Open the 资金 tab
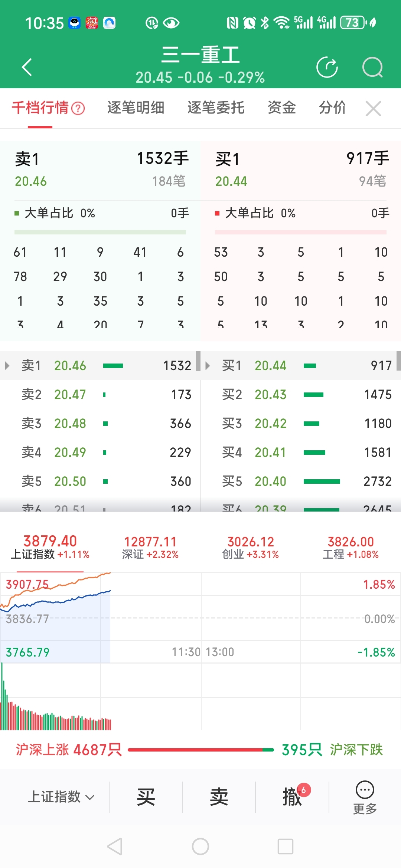Screen dimensions: 401x868 click(x=282, y=108)
